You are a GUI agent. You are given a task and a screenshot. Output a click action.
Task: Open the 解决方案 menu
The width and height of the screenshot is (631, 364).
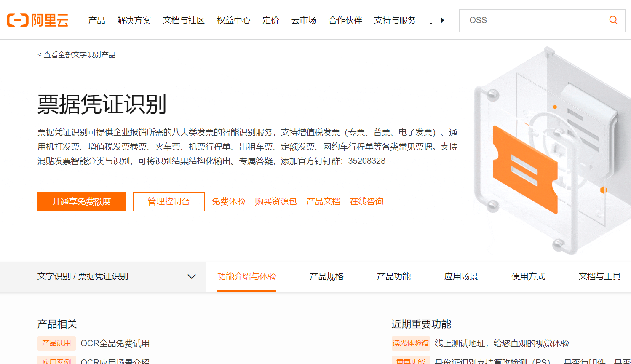(x=134, y=20)
